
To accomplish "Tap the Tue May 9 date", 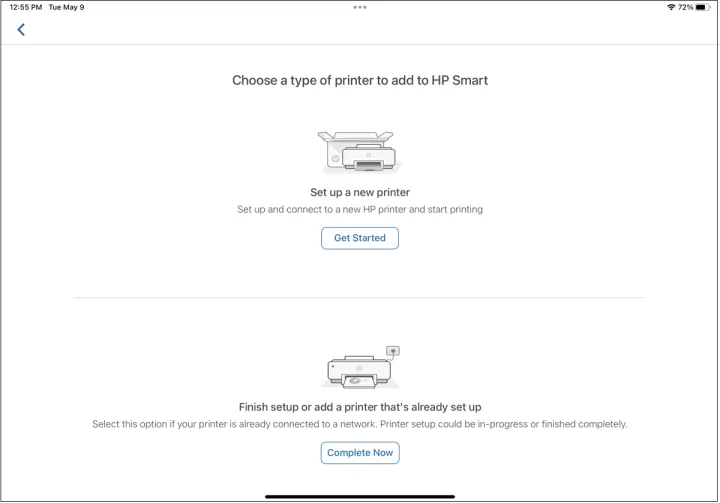I will [69, 7].
